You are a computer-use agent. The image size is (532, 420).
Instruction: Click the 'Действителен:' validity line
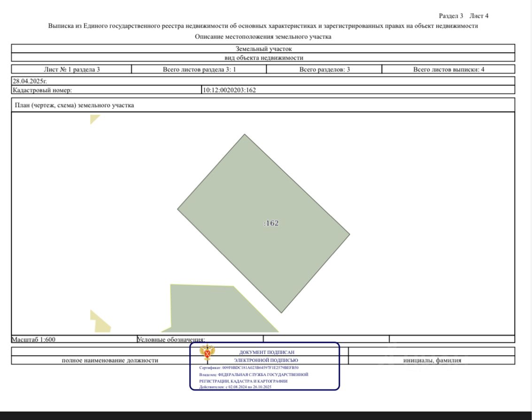tap(235, 387)
